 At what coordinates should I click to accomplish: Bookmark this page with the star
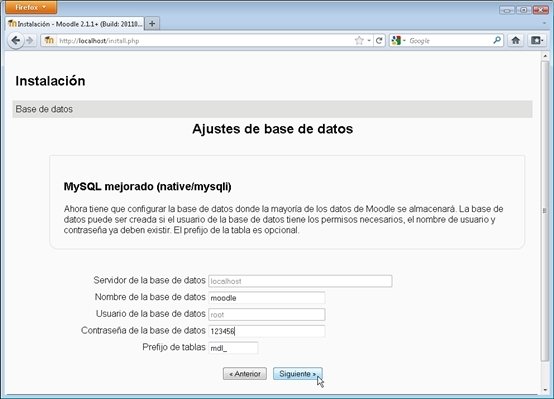coord(359,41)
